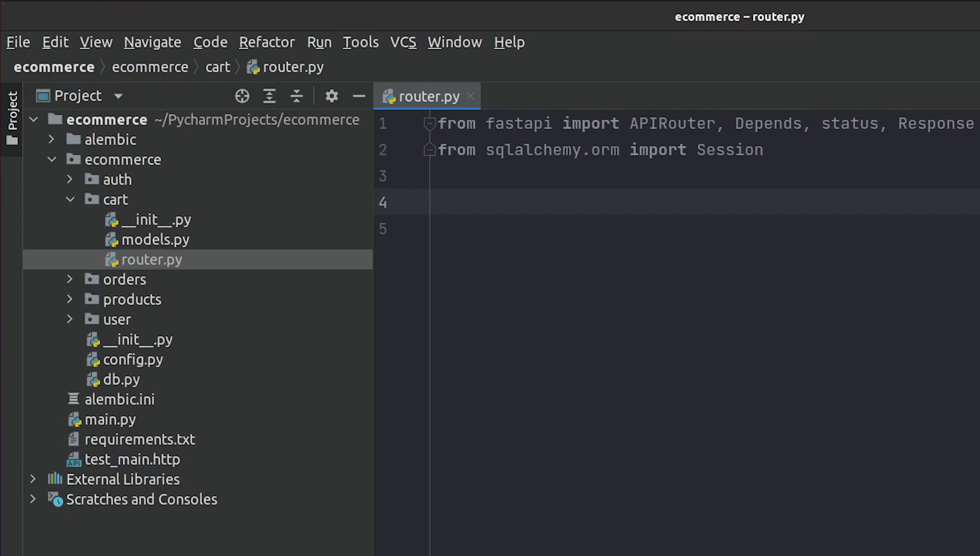Viewport: 980px width, 556px height.
Task: Click the Project panel settings gear icon
Action: tap(331, 96)
